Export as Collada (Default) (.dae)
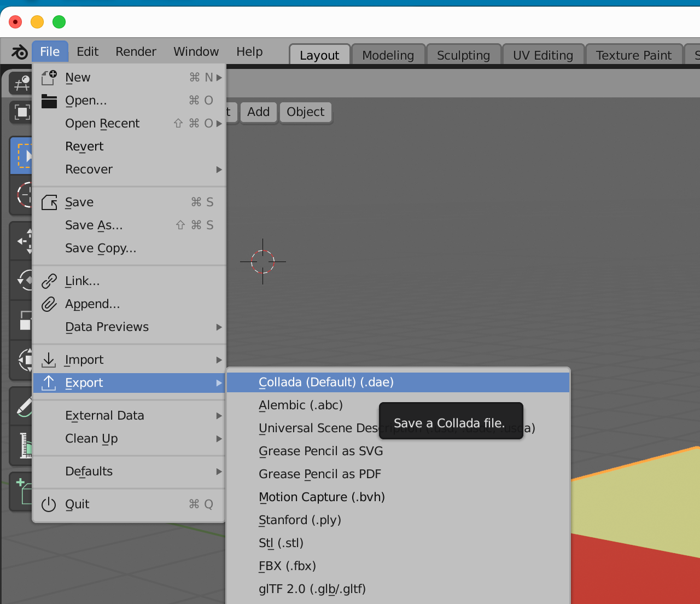 coord(398,382)
